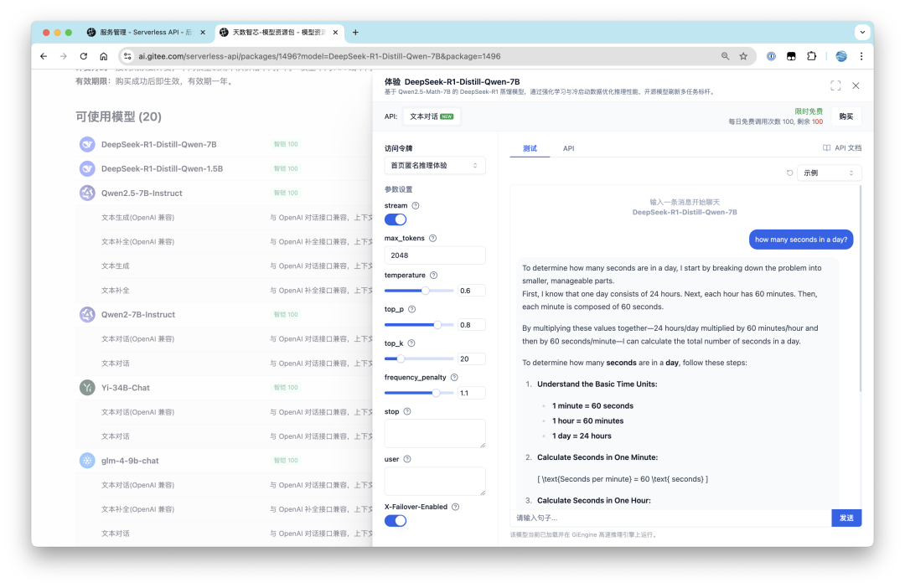
Task: Close the DeepSeek-R1-Distill-Qwen-7B panel
Action: point(856,85)
